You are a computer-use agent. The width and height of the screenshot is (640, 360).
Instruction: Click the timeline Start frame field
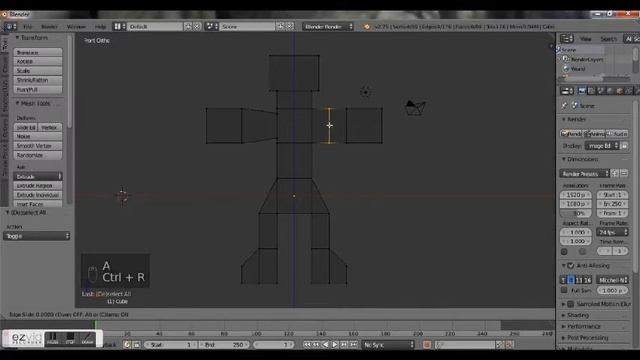tap(170, 345)
